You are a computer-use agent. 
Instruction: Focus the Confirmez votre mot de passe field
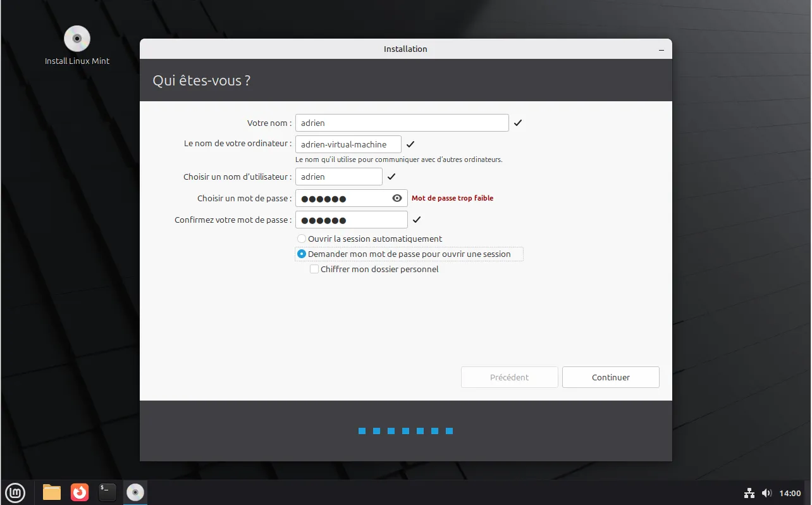pos(351,220)
